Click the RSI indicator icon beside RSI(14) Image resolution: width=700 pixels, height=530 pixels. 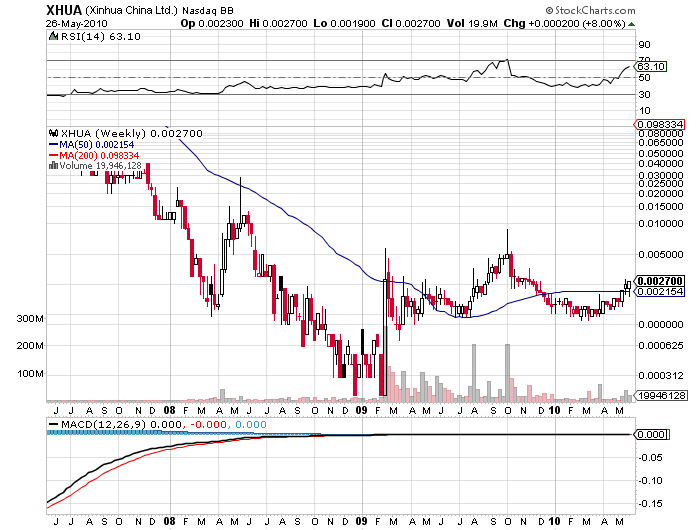[x=53, y=36]
